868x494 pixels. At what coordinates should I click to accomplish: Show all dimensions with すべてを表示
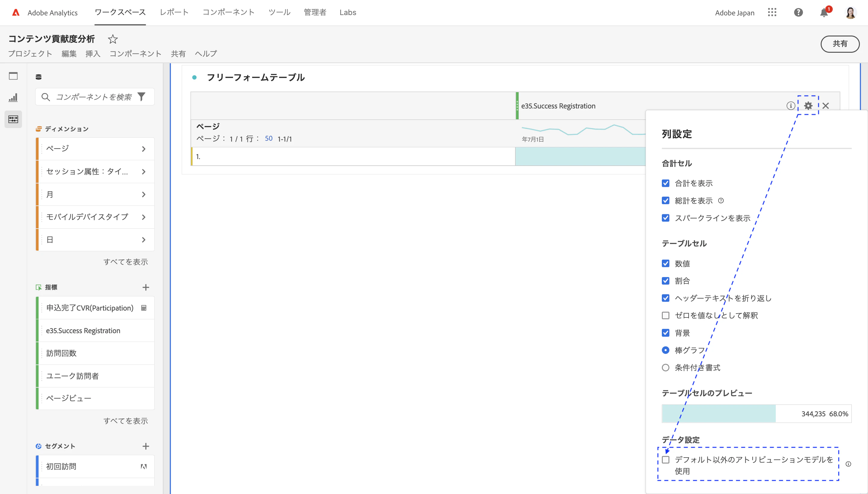126,262
